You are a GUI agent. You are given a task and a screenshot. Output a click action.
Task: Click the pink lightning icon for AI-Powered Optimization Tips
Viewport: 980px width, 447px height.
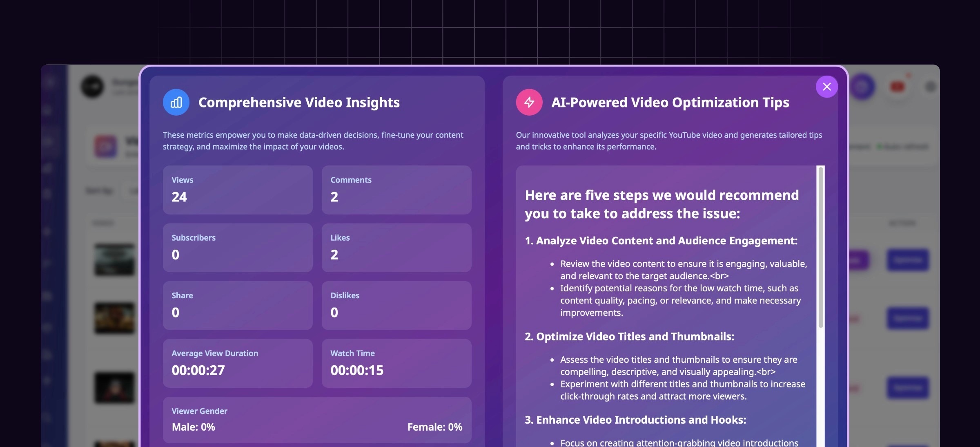point(529,102)
